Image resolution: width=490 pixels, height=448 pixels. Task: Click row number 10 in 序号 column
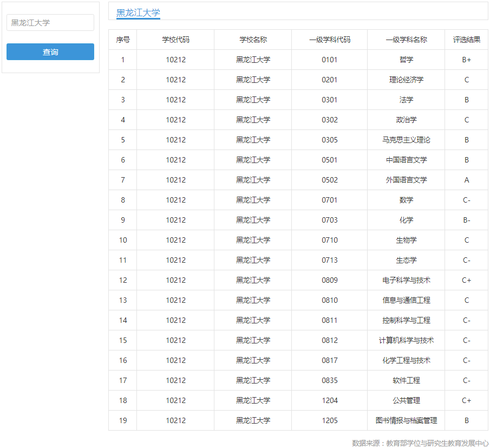pyautogui.click(x=123, y=240)
